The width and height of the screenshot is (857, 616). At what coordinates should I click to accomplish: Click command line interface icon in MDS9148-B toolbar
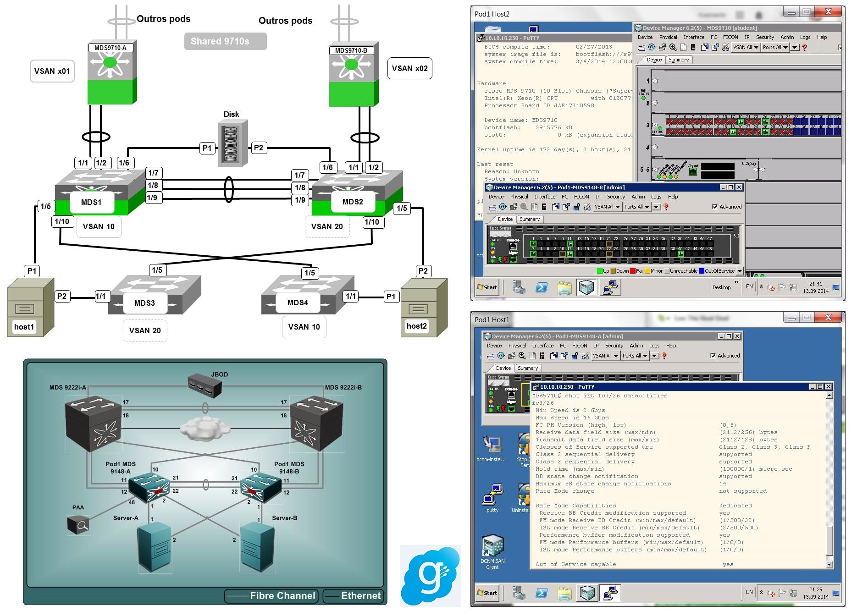tap(514, 207)
